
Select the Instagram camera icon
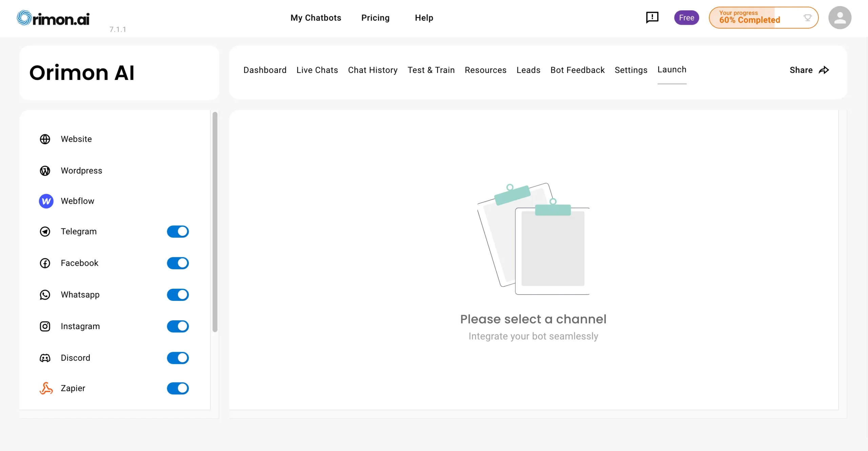[45, 326]
